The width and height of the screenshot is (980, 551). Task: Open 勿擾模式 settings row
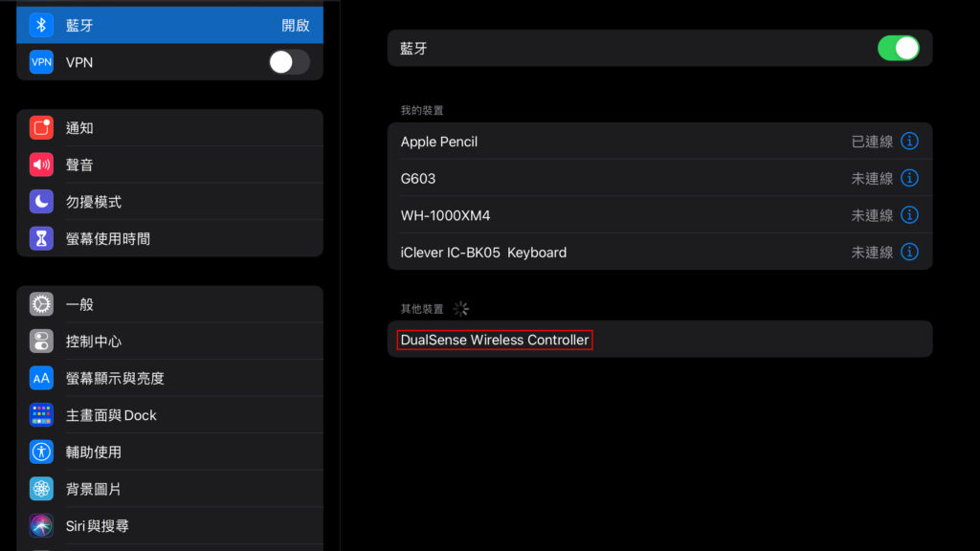click(x=170, y=201)
